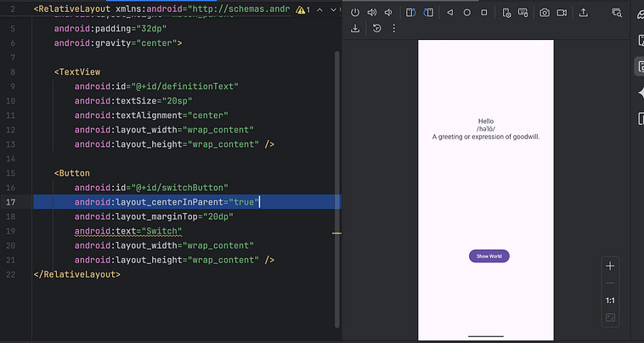The height and width of the screenshot is (343, 644).
Task: Click the <RelativeLayout root tag at line 2
Action: point(72,9)
